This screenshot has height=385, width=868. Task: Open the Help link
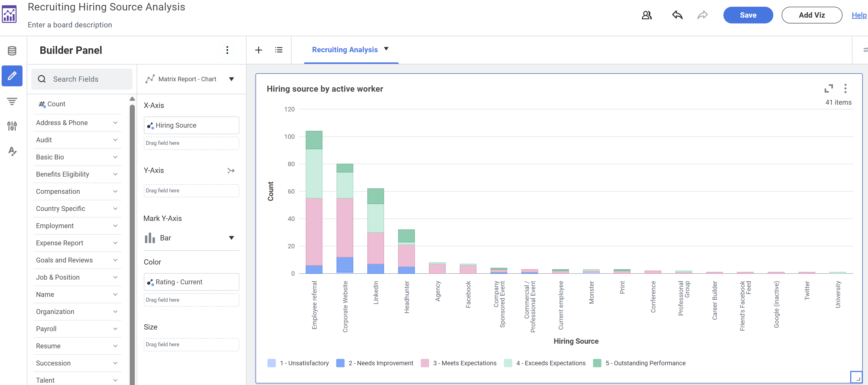(859, 15)
